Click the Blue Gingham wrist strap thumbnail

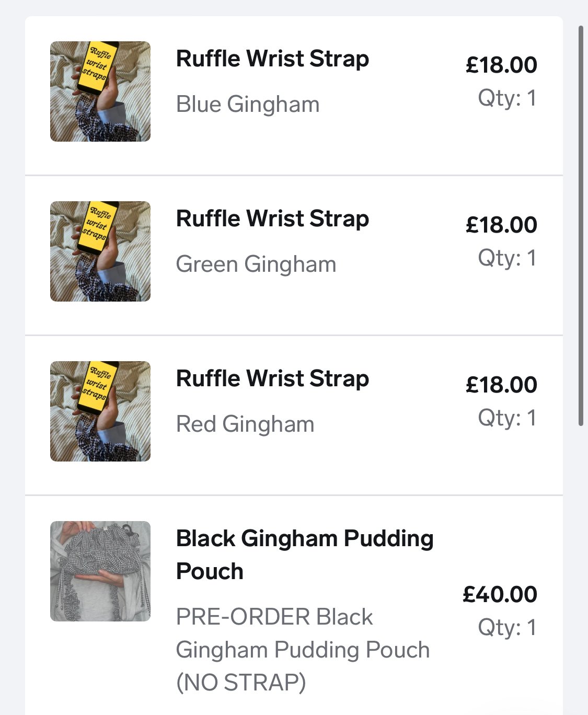(x=100, y=91)
